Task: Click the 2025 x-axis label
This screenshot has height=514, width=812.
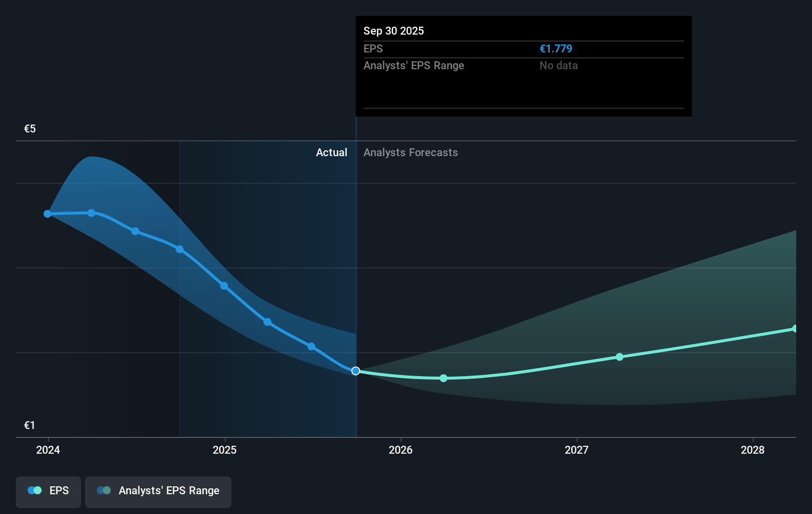Action: click(225, 450)
